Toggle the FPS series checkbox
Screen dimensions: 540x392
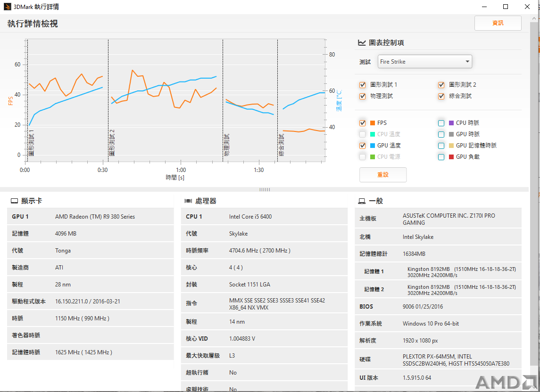(x=362, y=123)
